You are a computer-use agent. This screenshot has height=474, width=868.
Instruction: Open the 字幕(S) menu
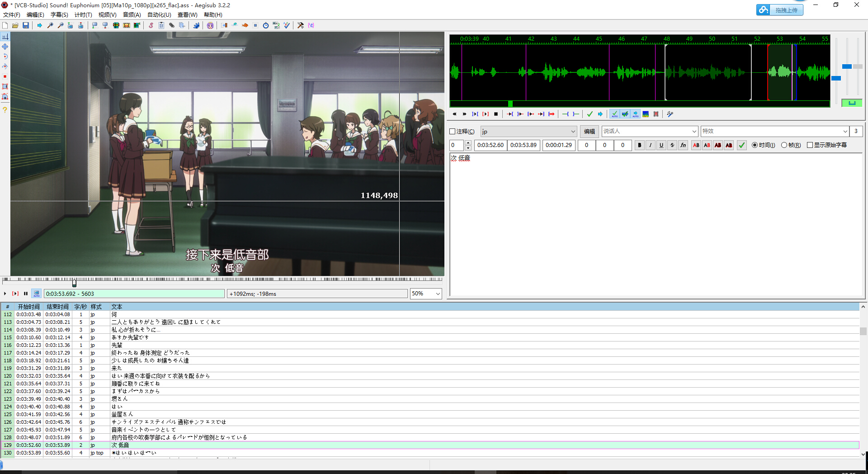[x=59, y=15]
